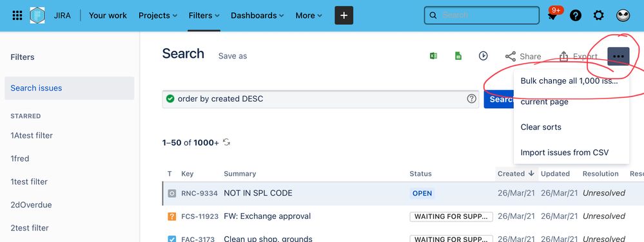Open starred filter 2dOverdue
This screenshot has height=242, width=644.
31,205
